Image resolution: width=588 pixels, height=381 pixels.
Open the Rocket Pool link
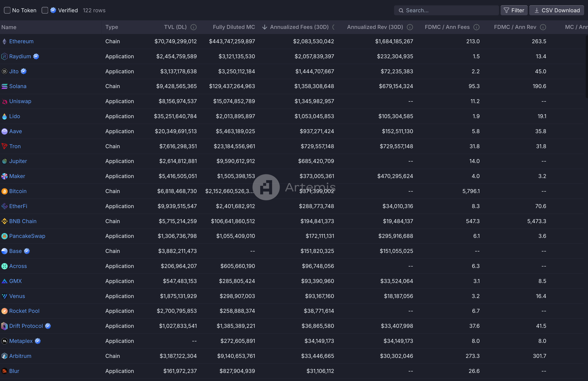coord(24,311)
